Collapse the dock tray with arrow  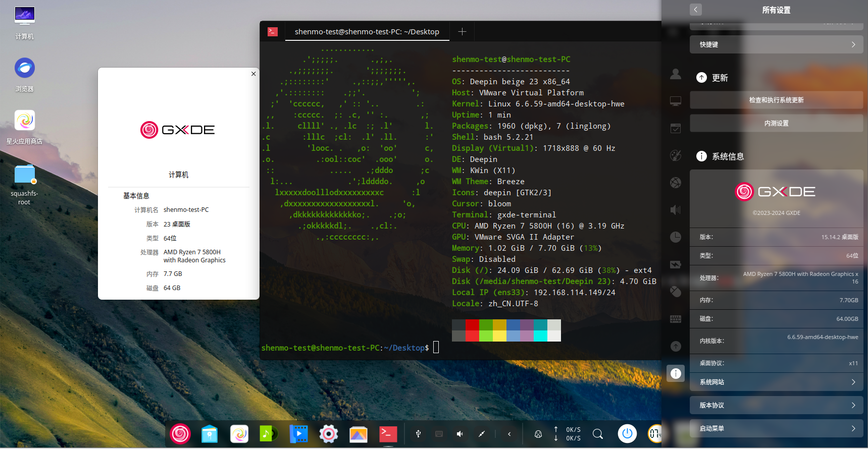(x=509, y=434)
